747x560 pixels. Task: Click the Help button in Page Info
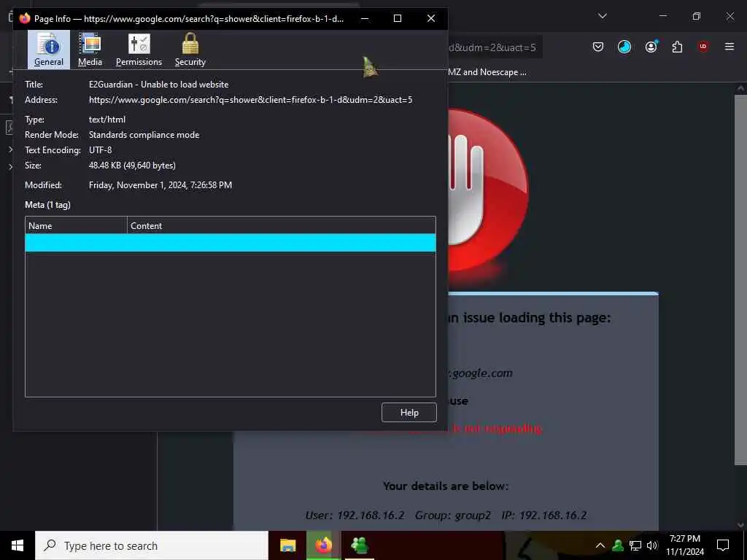(x=409, y=413)
